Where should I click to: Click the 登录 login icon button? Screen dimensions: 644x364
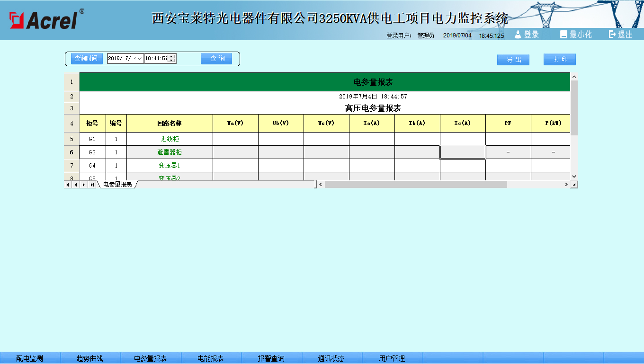527,35
